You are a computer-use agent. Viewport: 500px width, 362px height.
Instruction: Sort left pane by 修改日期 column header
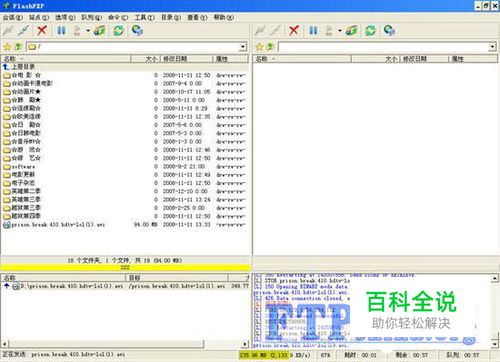pyautogui.click(x=187, y=59)
